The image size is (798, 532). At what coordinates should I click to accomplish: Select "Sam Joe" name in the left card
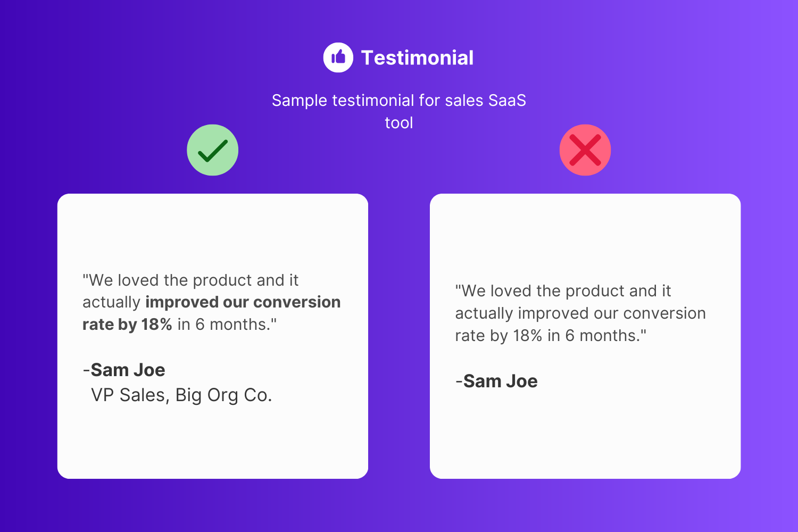tap(128, 370)
